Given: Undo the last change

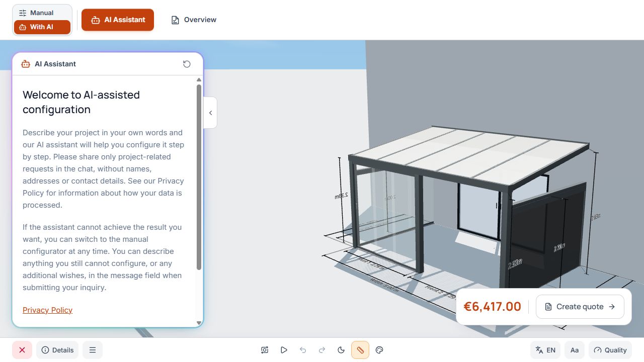Looking at the screenshot, I should [x=303, y=350].
